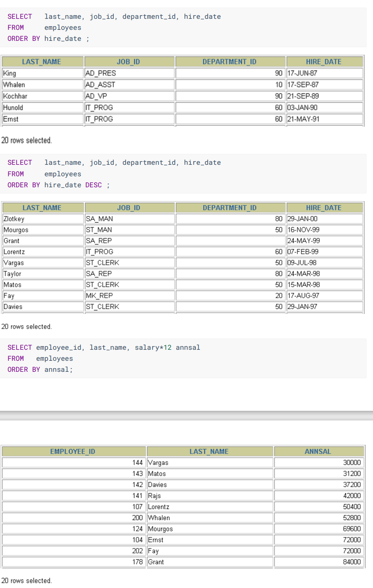Select employee ID 124
The image size is (373, 588).
coord(74,529)
